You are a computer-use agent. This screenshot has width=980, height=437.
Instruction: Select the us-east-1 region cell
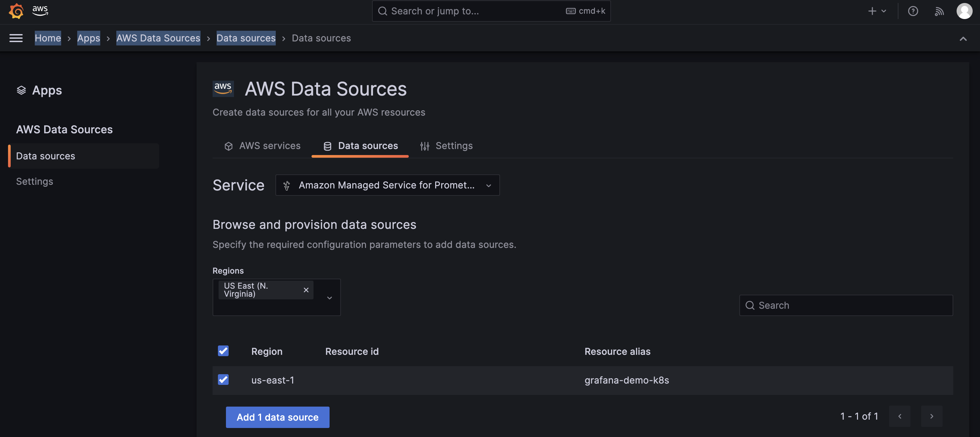point(272,380)
